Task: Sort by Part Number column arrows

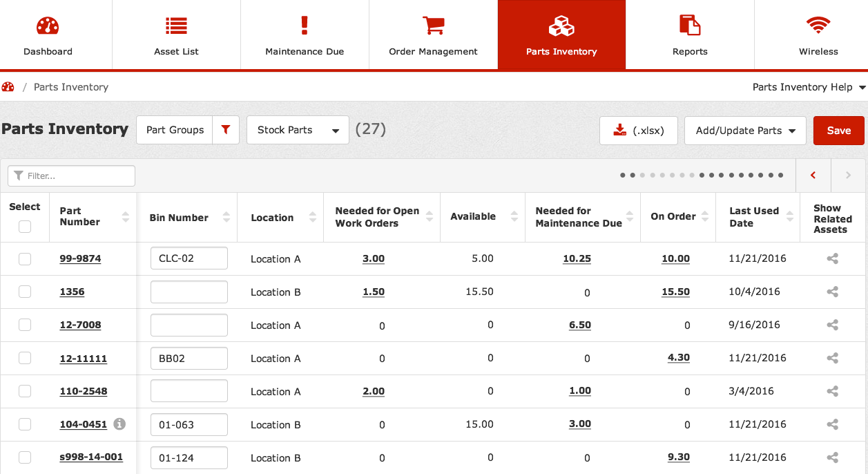Action: (x=125, y=217)
